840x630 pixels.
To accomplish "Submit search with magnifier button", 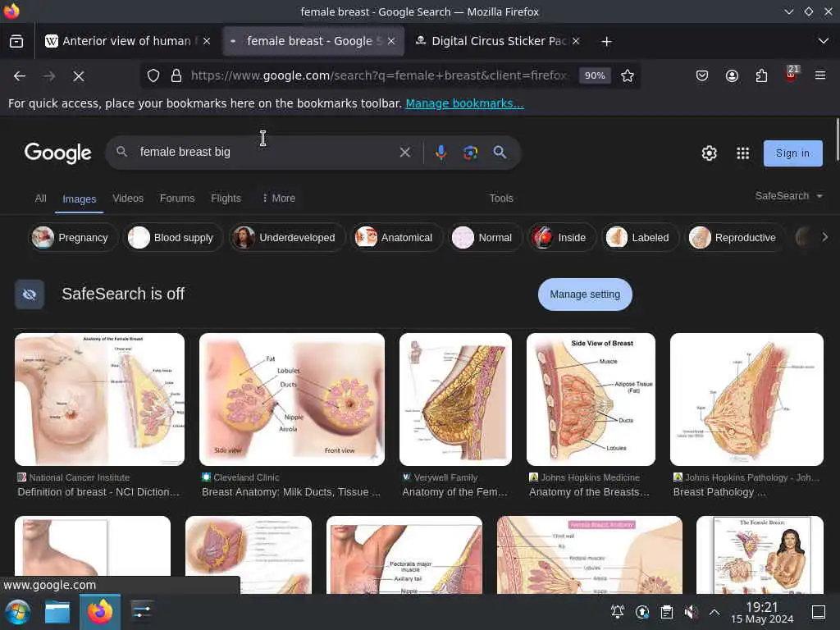I will (x=500, y=153).
